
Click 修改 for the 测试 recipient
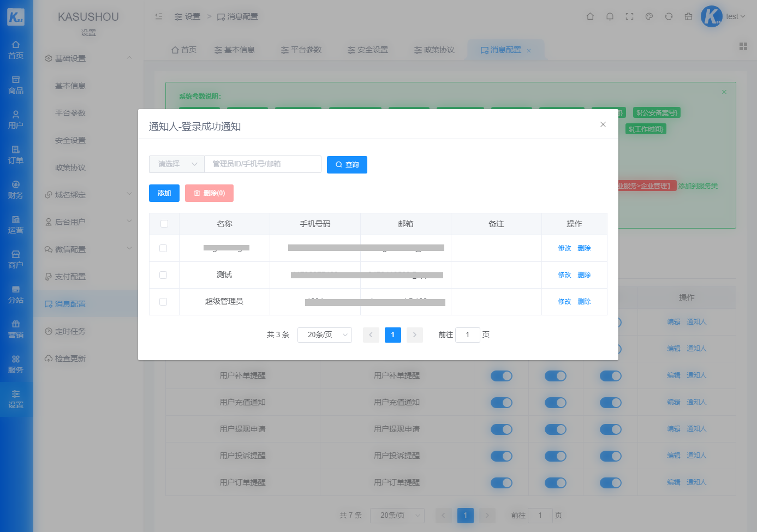tap(564, 275)
